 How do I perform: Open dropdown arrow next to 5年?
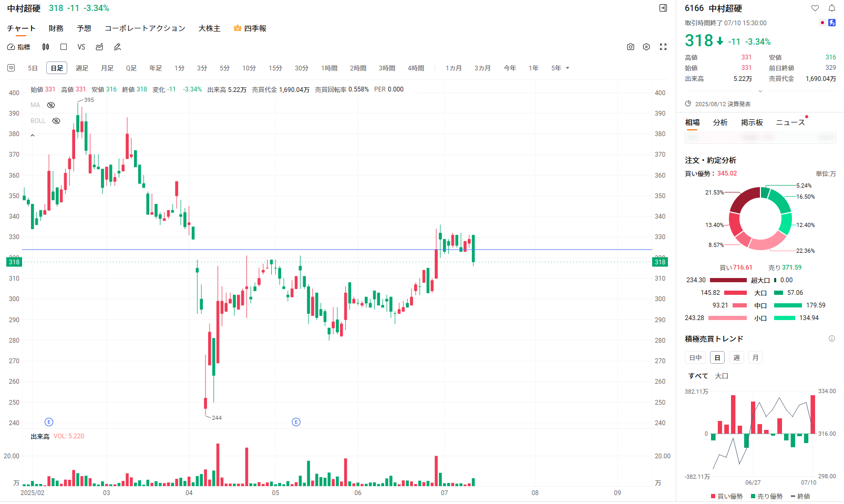568,68
